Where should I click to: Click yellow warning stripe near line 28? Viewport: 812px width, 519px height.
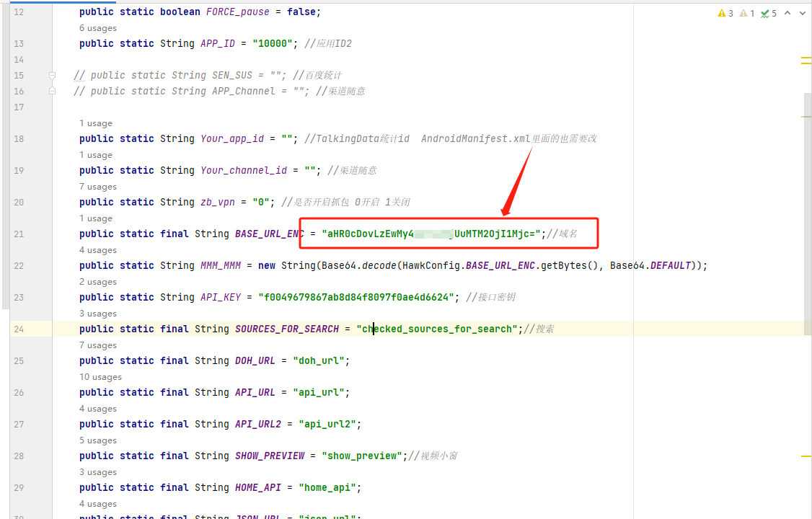(806, 456)
